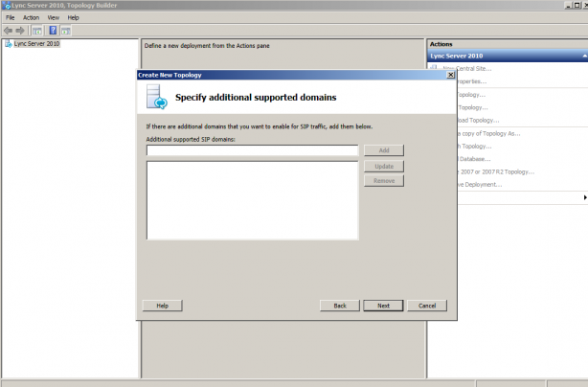This screenshot has width=588, height=387.
Task: Click 2007 or 2007 R2 Topology action
Action: [496, 171]
